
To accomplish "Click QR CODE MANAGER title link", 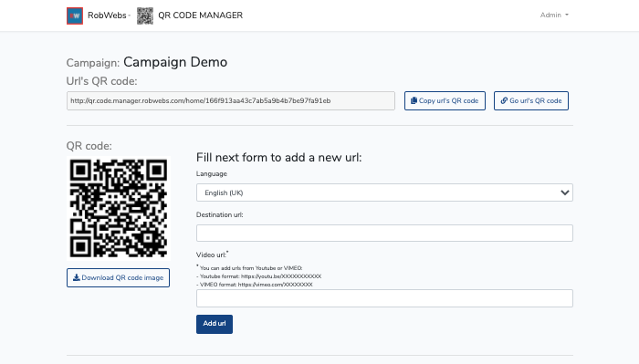I will (200, 16).
